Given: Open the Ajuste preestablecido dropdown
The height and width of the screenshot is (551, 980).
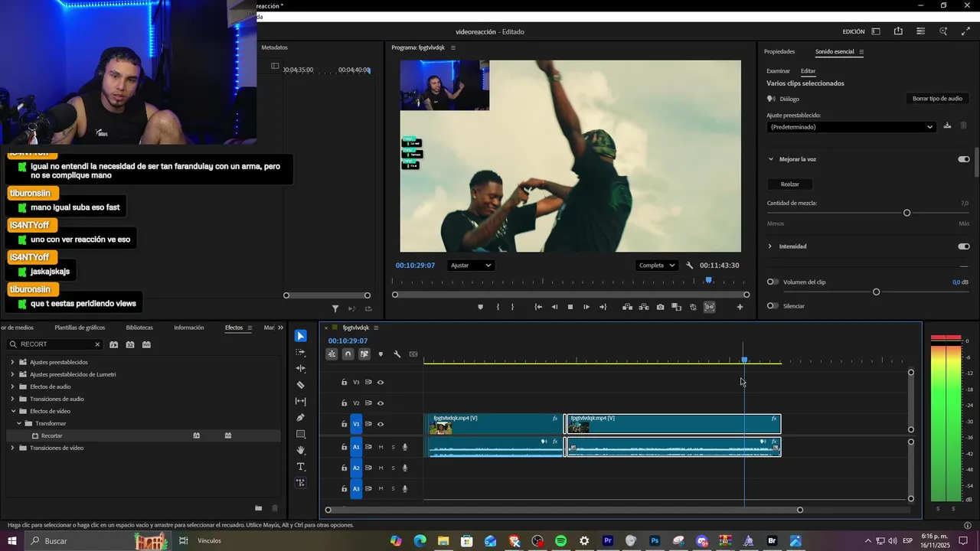Looking at the screenshot, I should (851, 127).
